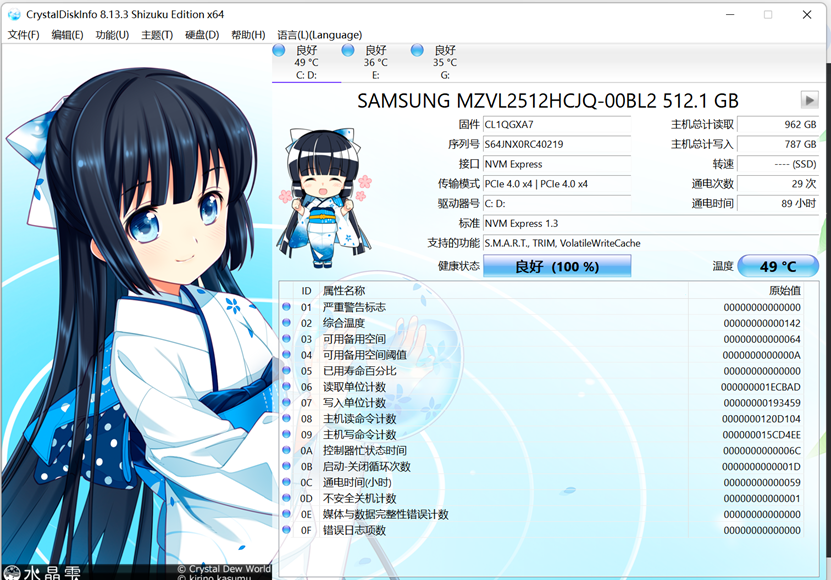Click the status dot of row 0A 控制器忙状态时间
831x580 pixels.
tap(287, 450)
